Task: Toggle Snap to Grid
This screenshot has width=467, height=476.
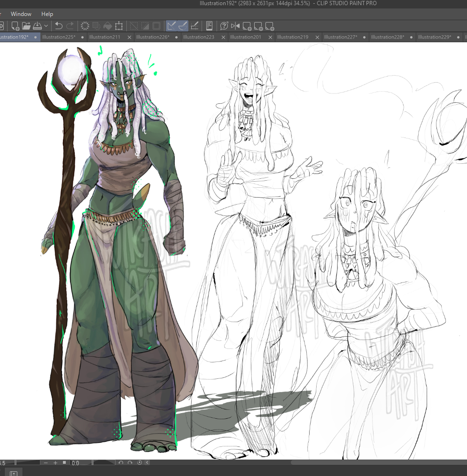Action: 195,26
